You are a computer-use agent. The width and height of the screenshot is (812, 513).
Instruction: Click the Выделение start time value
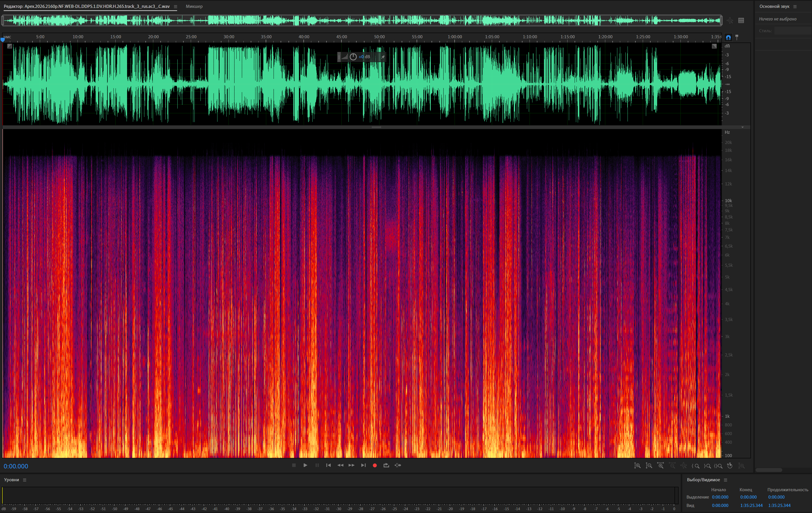pyautogui.click(x=720, y=497)
